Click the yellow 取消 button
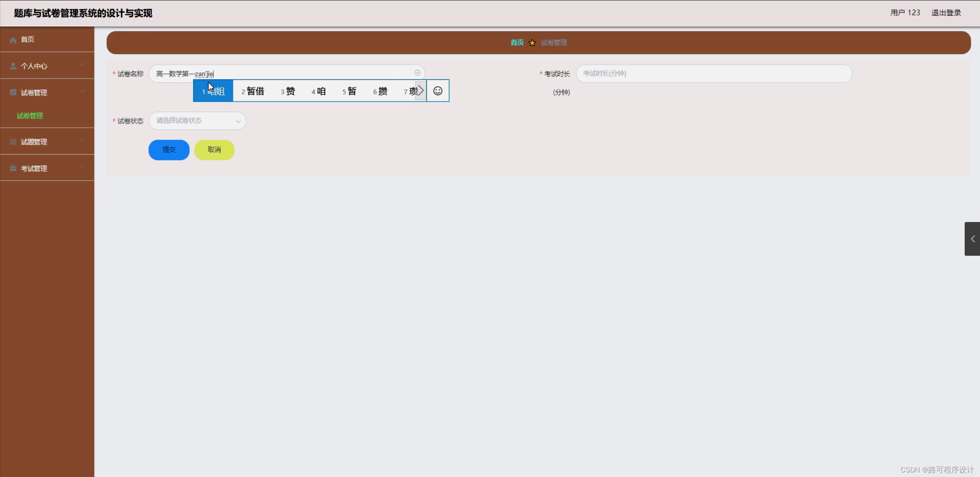The image size is (980, 477). [214, 150]
